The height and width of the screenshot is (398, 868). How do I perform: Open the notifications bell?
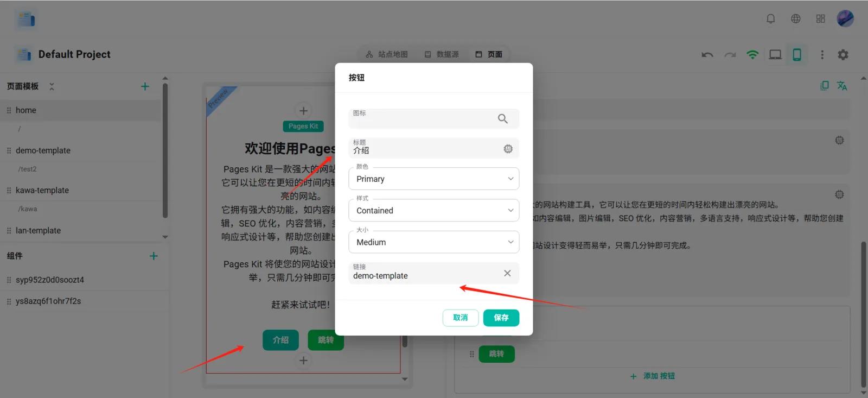point(770,19)
